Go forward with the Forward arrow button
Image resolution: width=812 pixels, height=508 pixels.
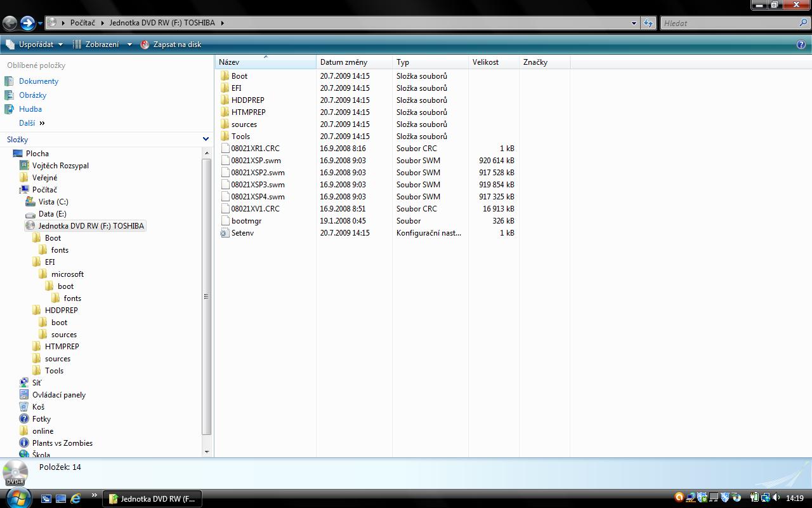pyautogui.click(x=27, y=23)
